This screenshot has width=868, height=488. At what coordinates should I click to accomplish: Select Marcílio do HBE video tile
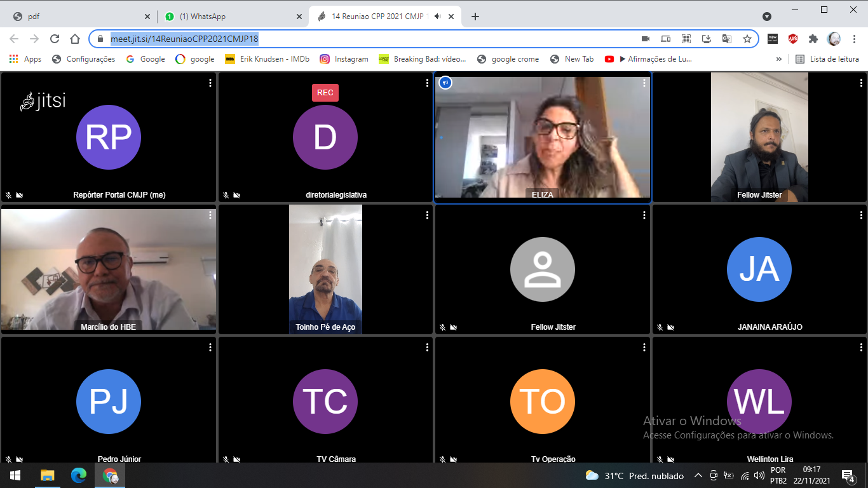point(109,269)
